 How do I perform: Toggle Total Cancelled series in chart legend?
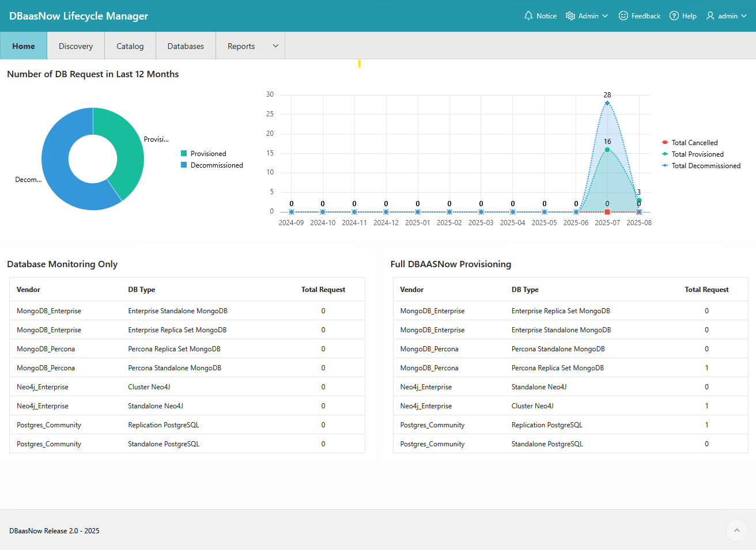(694, 143)
